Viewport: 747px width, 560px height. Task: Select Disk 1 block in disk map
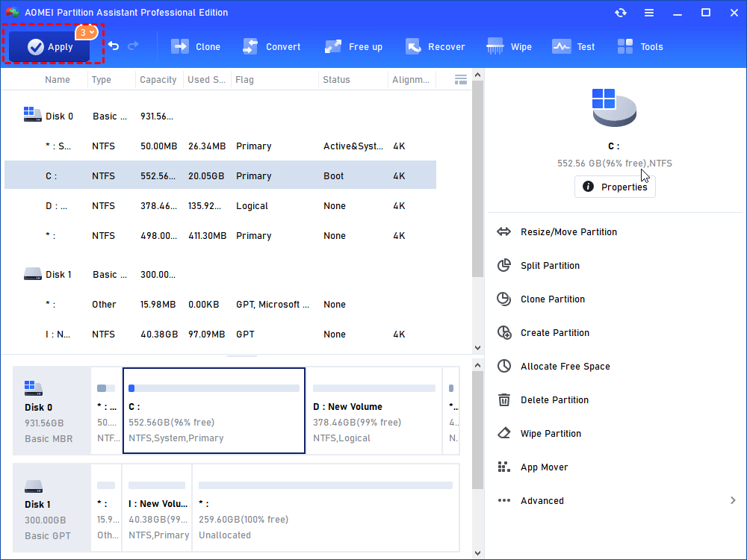tap(52, 508)
